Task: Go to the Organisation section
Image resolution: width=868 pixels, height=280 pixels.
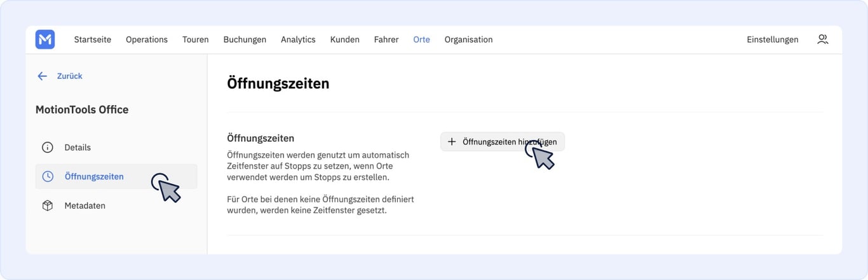Action: 468,39
